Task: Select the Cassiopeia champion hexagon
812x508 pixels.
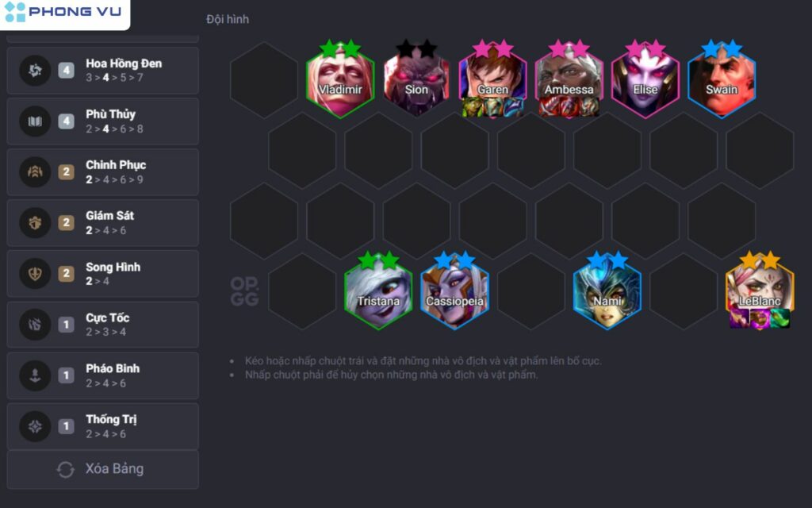Action: point(454,291)
